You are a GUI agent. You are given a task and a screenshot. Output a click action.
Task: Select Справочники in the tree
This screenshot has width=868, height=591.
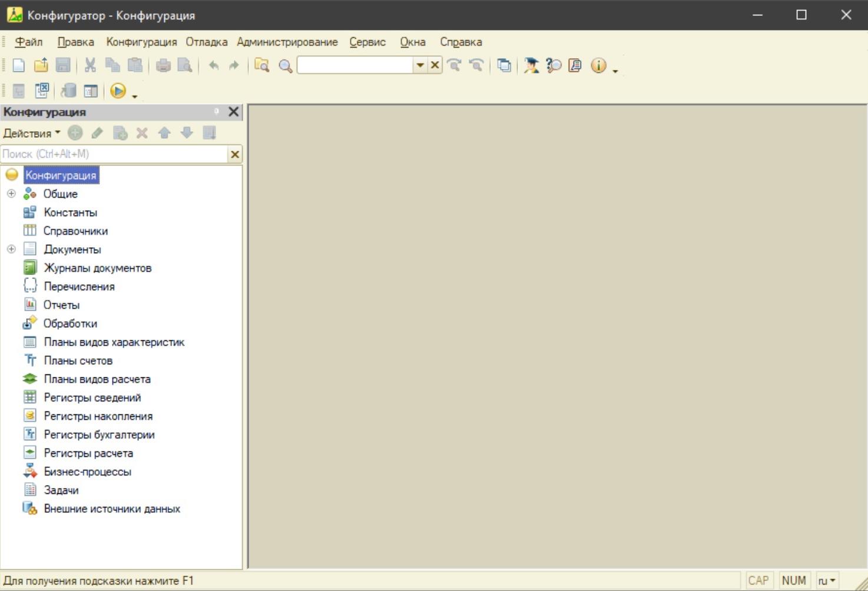pyautogui.click(x=75, y=231)
